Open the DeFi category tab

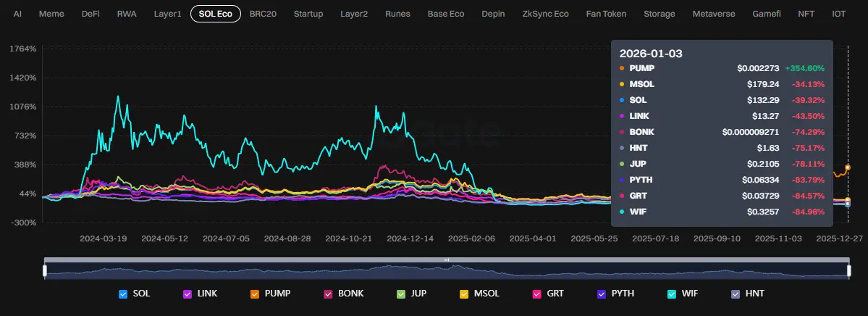(90, 14)
